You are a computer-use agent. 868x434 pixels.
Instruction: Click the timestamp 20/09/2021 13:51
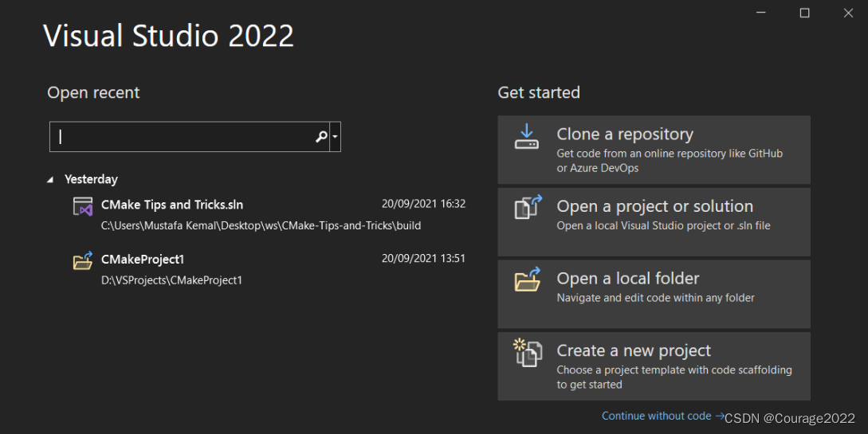point(423,258)
